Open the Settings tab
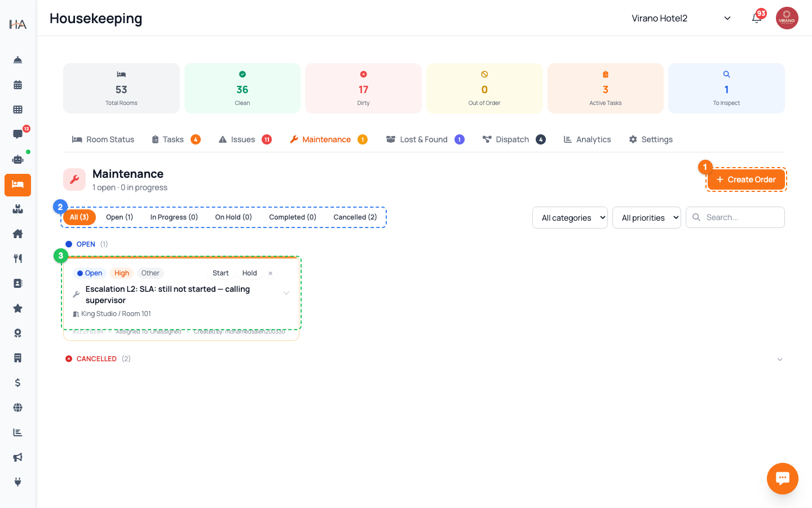Viewport: 812px width, 508px height. 651,139
